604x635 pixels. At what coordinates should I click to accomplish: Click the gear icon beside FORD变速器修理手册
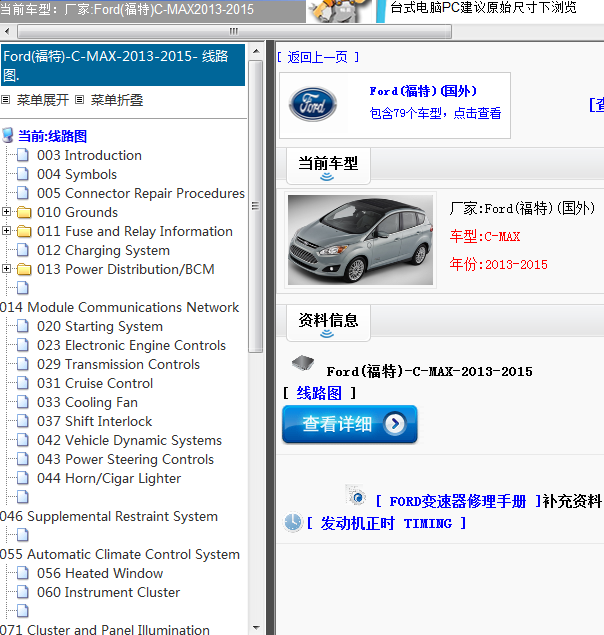356,496
